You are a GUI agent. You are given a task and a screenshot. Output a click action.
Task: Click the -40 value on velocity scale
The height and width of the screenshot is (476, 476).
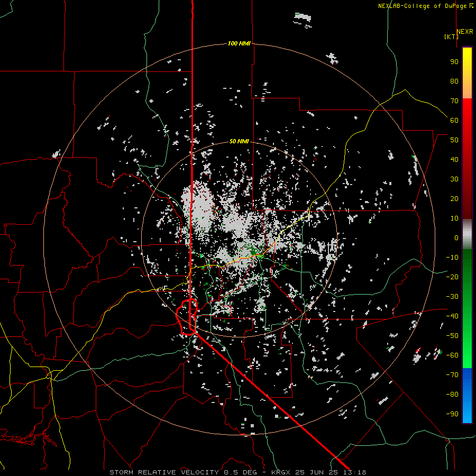click(452, 316)
